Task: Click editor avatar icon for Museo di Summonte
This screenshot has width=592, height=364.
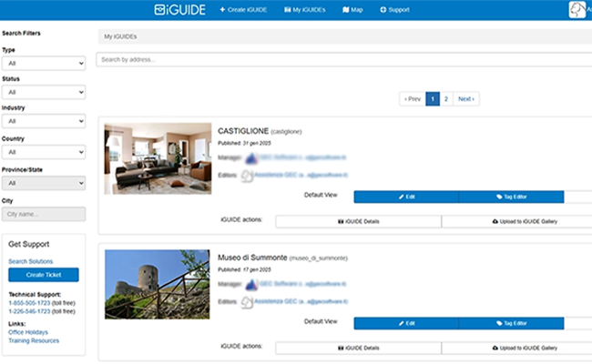Action: pyautogui.click(x=247, y=302)
